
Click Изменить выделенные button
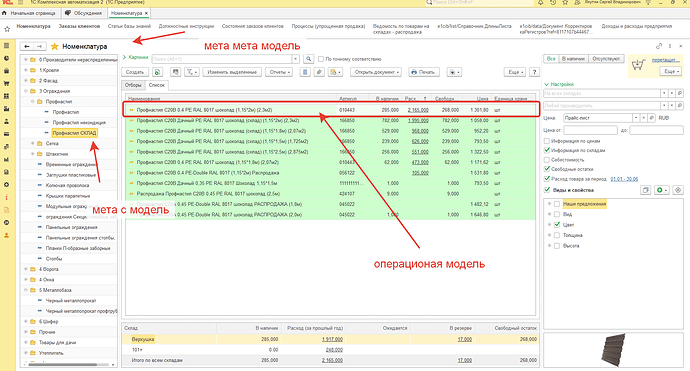coord(232,72)
